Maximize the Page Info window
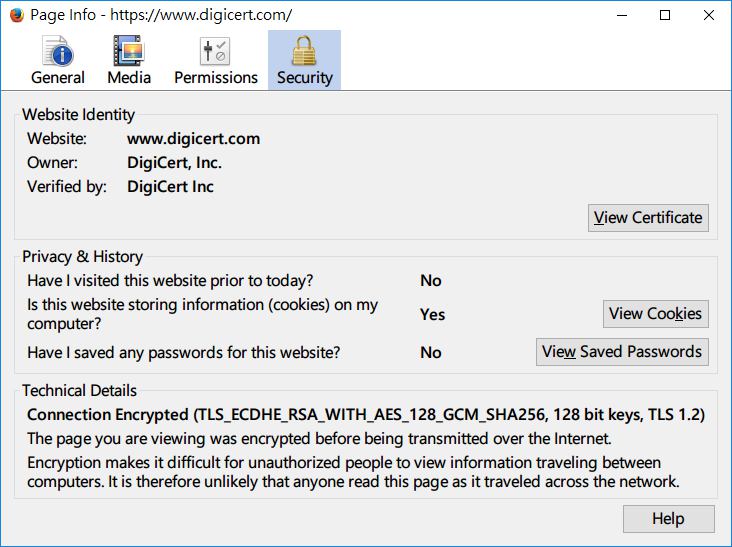The image size is (732, 547). point(665,15)
